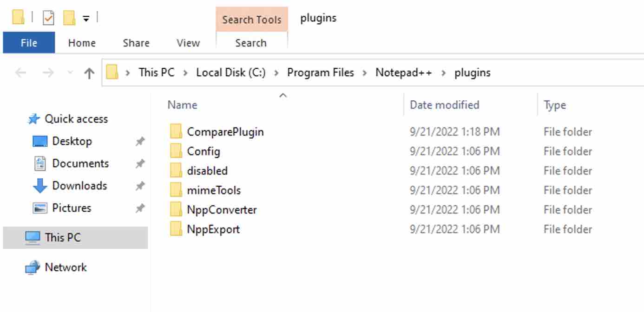Open the blue File menu
This screenshot has width=644, height=312.
tap(28, 43)
